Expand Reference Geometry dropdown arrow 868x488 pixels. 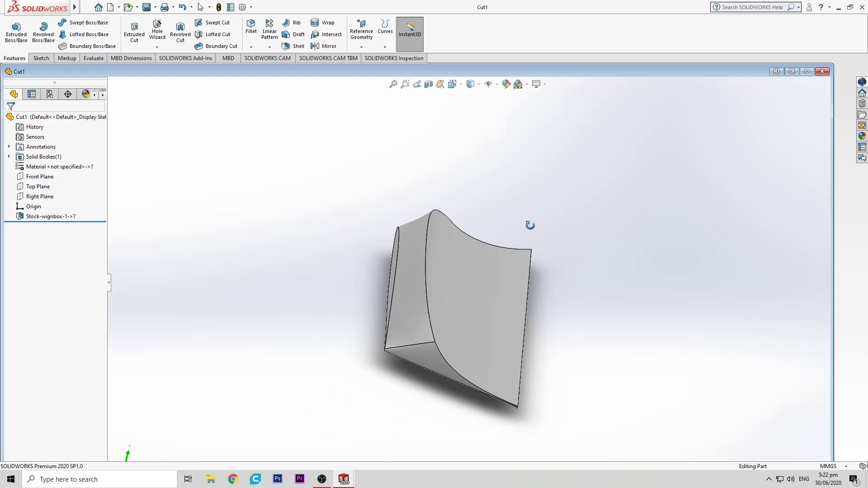(x=361, y=47)
